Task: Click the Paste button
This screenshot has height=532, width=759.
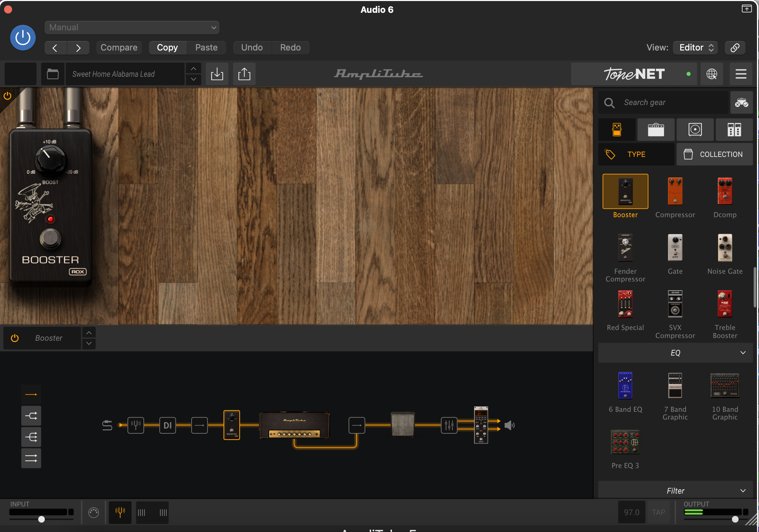Action: click(x=206, y=48)
